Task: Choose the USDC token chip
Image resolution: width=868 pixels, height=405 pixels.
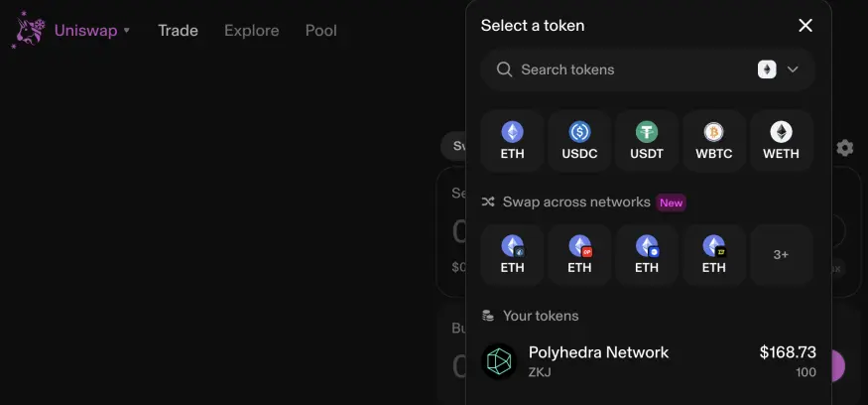Action: coord(579,141)
